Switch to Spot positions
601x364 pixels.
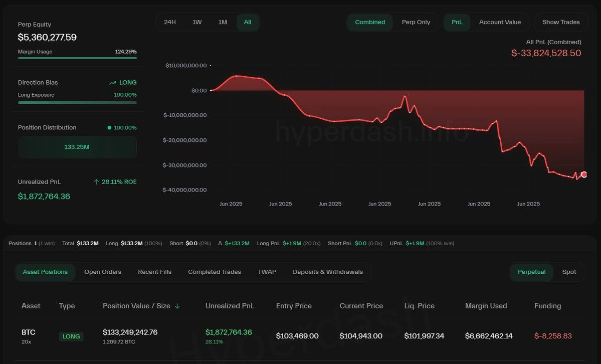(569, 272)
